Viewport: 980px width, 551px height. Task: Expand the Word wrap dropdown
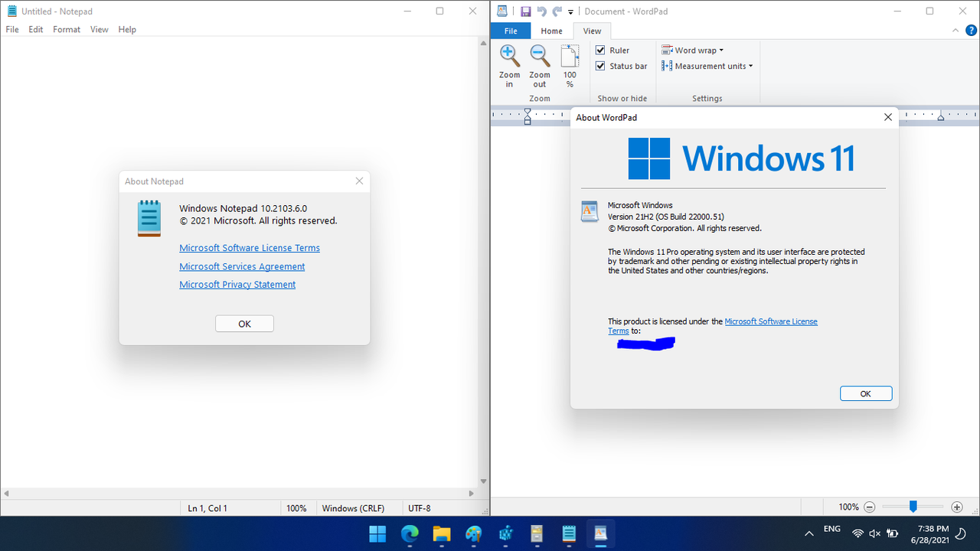(x=693, y=51)
